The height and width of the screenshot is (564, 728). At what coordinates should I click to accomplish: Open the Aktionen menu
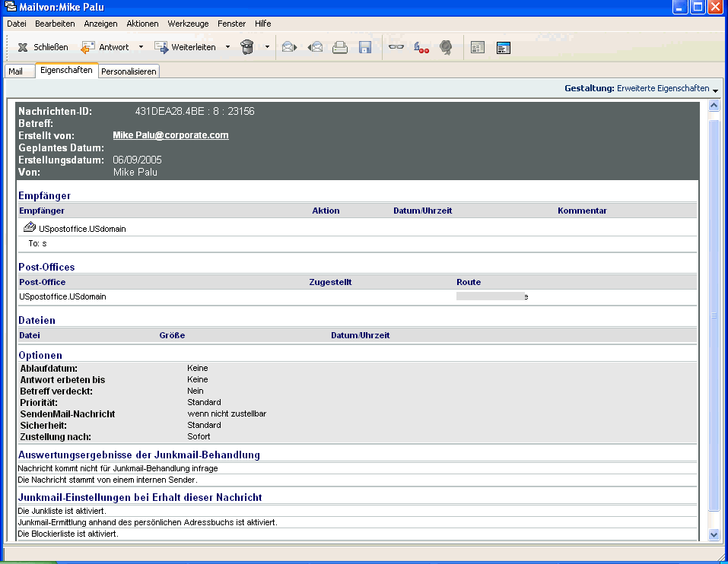click(142, 24)
